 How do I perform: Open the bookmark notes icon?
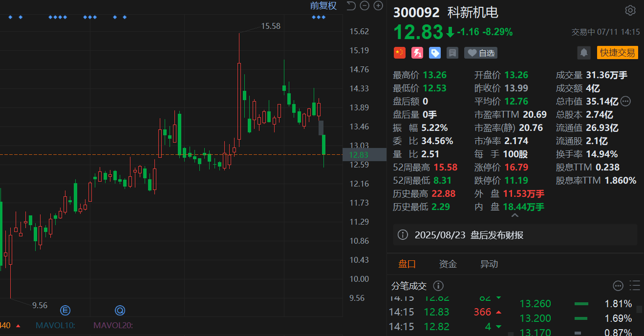point(452,53)
